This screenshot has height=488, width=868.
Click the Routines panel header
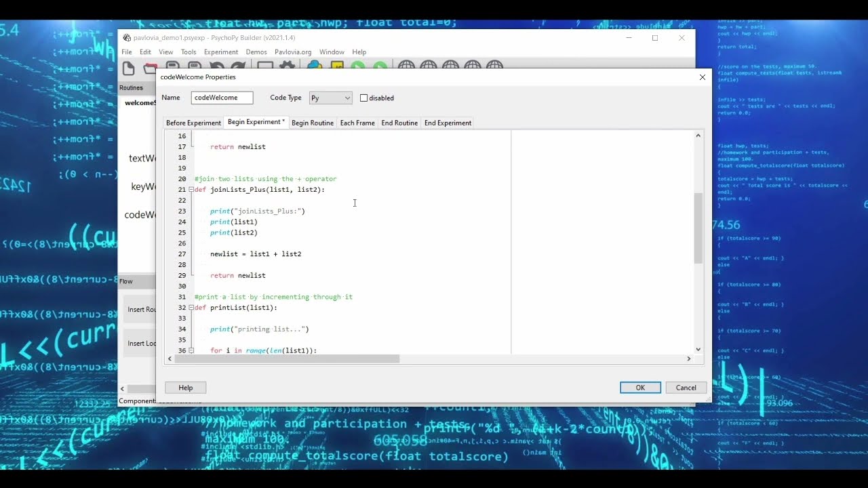point(137,88)
